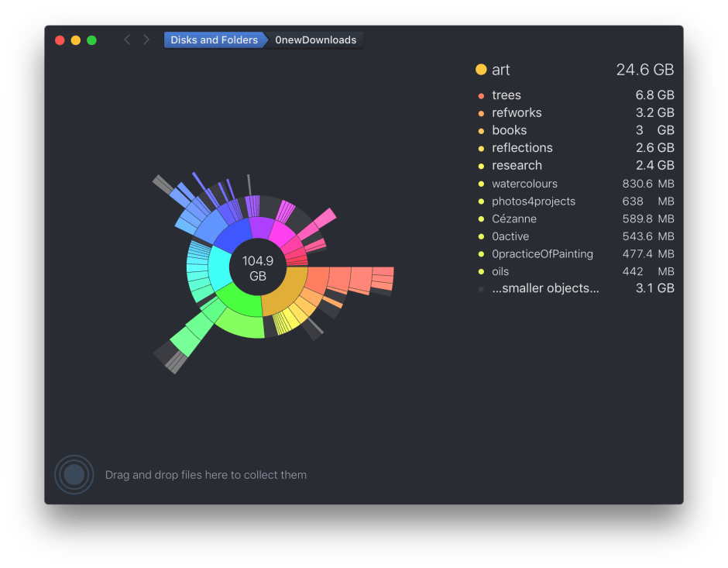Click the forward navigation arrow

tap(146, 40)
